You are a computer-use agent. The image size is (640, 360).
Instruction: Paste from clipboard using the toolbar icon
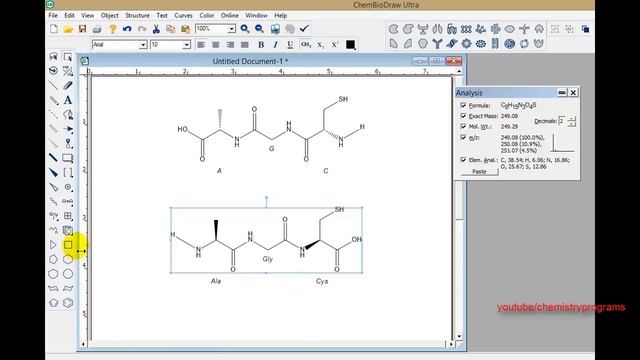(x=185, y=29)
